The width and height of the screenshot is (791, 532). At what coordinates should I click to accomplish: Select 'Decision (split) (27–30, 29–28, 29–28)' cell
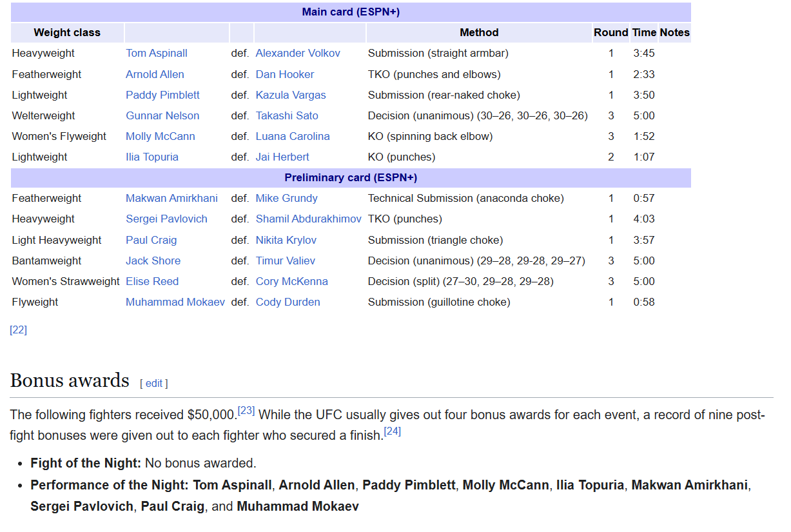point(460,281)
